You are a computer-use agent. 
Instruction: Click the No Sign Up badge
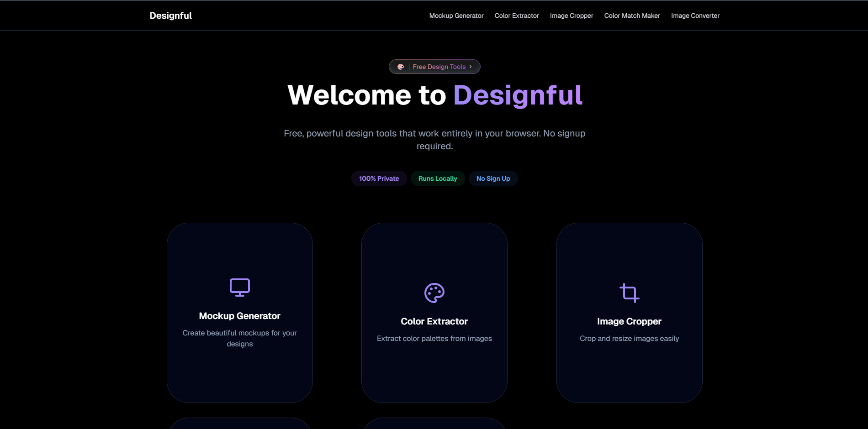pos(493,178)
